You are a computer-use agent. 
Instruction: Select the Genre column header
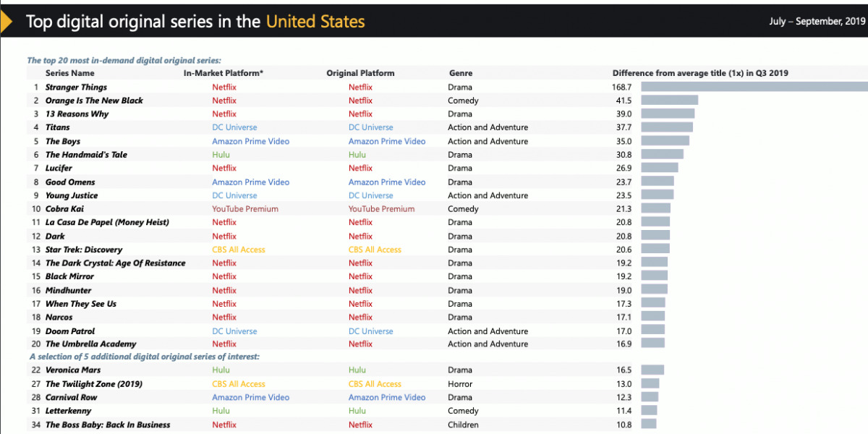point(460,73)
